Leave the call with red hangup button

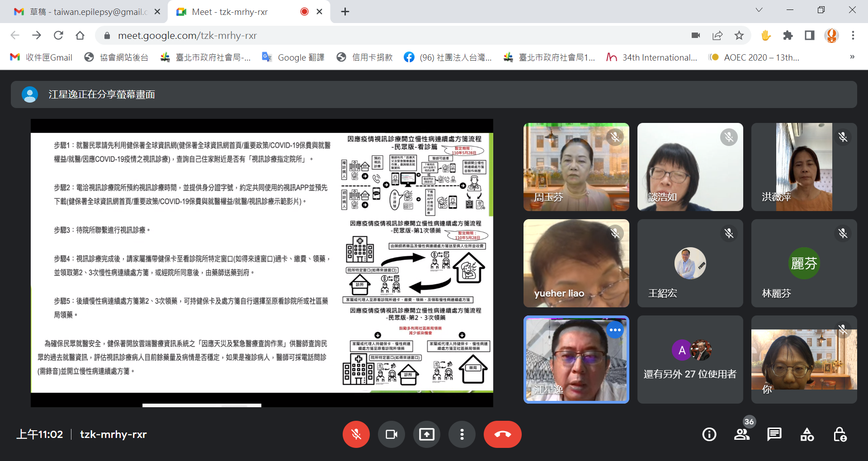502,434
